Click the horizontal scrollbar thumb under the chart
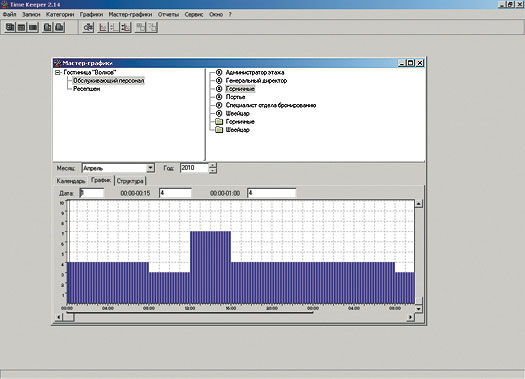Screen dimensions: 525x379 coord(69,317)
